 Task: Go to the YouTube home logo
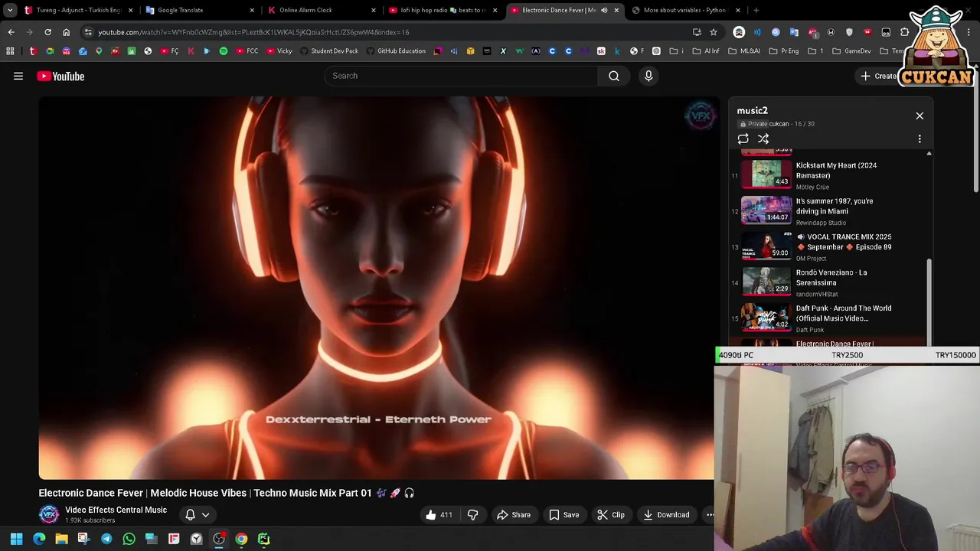[60, 76]
